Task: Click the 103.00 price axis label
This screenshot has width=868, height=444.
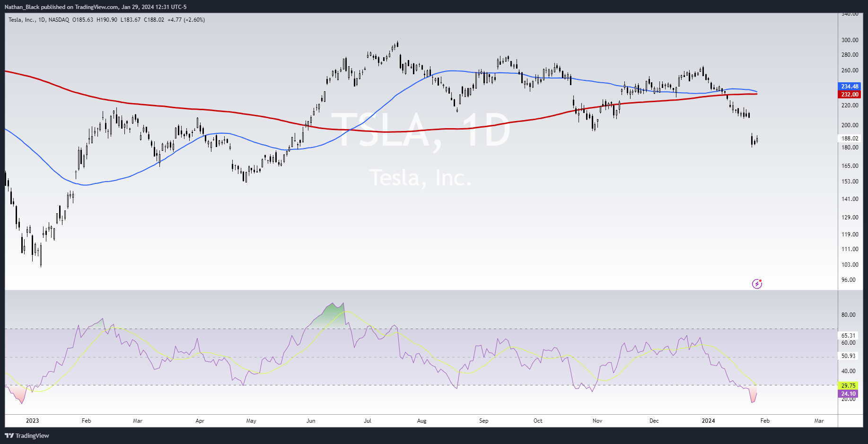Action: [850, 265]
